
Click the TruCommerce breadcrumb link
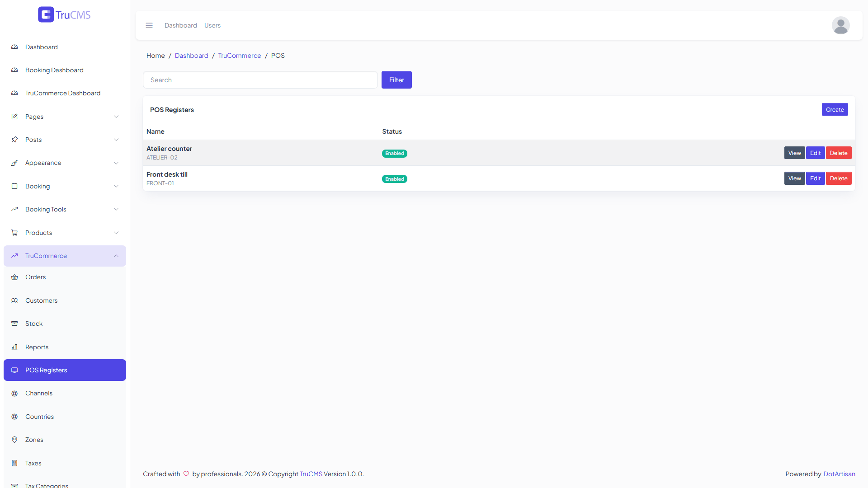[x=240, y=56]
